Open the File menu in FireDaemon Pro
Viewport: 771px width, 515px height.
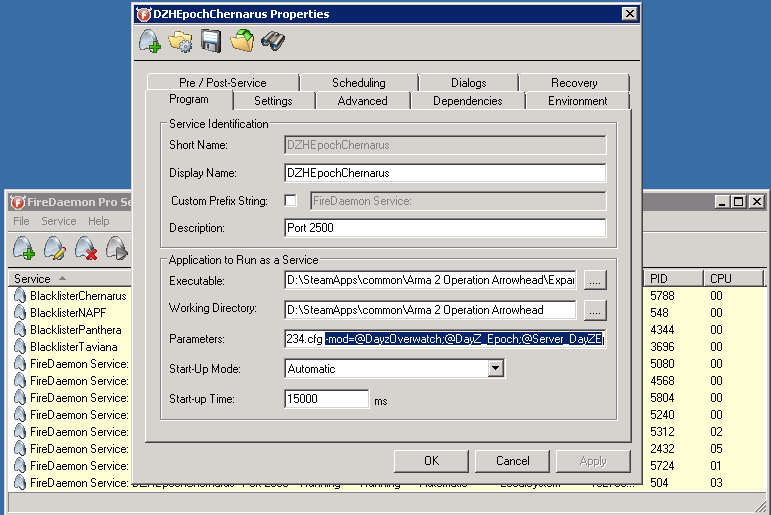tap(21, 221)
